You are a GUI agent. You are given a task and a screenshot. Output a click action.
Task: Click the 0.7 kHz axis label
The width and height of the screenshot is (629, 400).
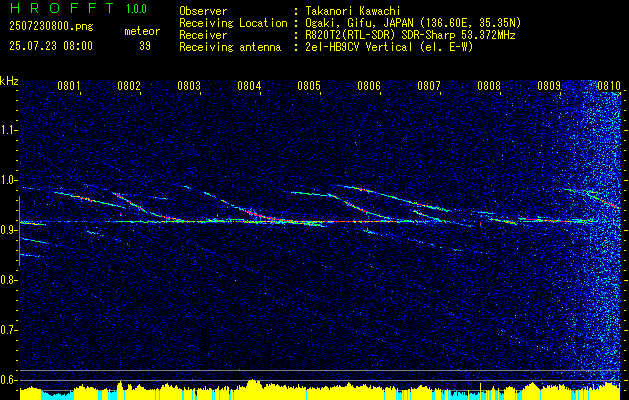8,330
